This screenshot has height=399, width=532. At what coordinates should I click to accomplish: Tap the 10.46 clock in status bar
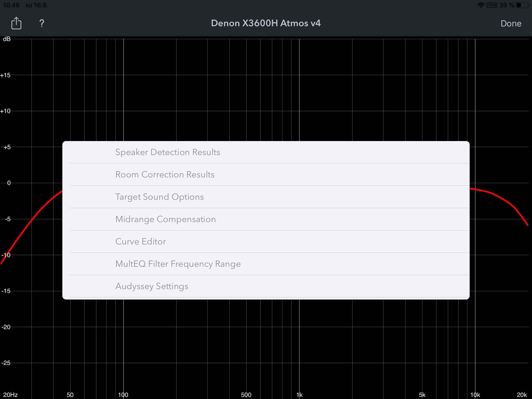pos(11,5)
